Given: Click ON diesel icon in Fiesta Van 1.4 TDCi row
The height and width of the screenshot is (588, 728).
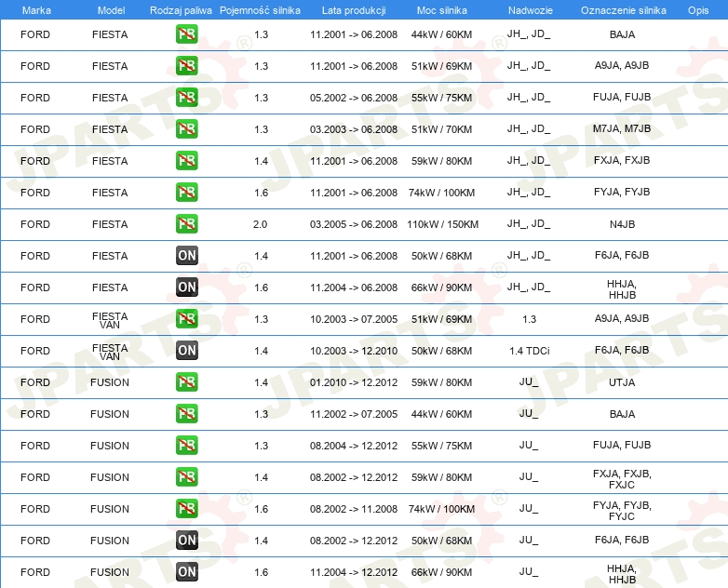Looking at the screenshot, I should point(186,351).
